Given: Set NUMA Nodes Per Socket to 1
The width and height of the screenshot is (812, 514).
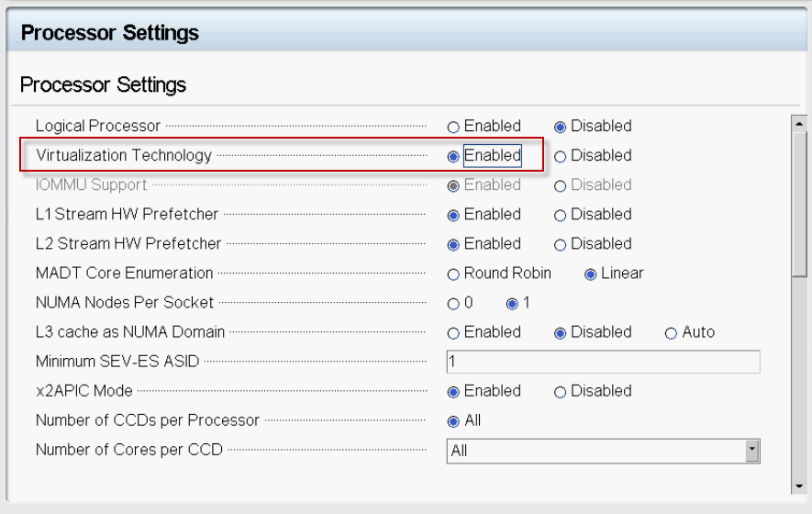Looking at the screenshot, I should 512,304.
